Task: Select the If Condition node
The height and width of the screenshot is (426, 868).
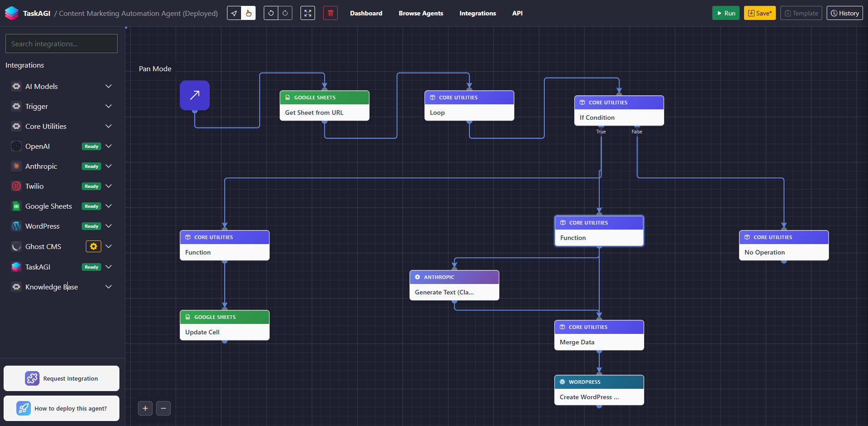Action: click(x=619, y=111)
